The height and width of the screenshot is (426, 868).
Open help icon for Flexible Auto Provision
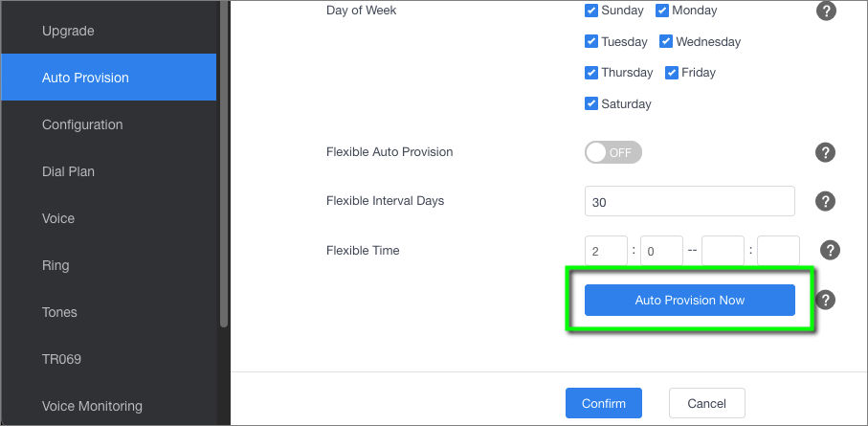tap(825, 152)
